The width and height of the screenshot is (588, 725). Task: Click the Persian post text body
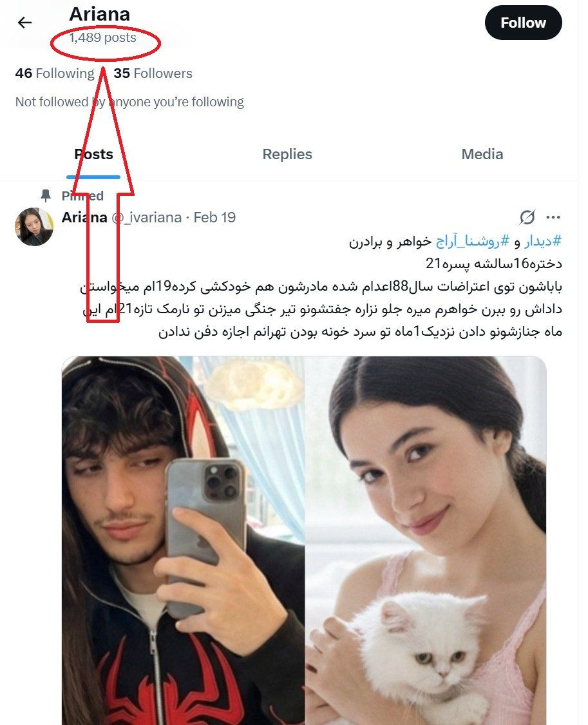click(x=321, y=286)
